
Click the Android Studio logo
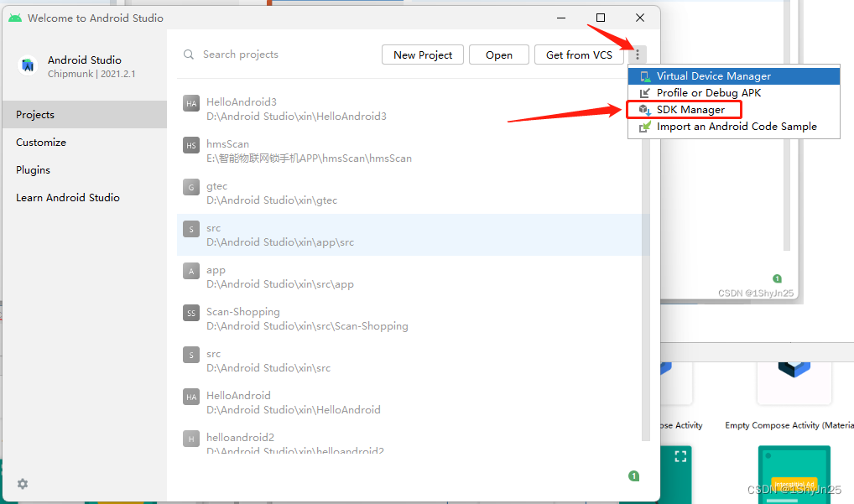(28, 65)
